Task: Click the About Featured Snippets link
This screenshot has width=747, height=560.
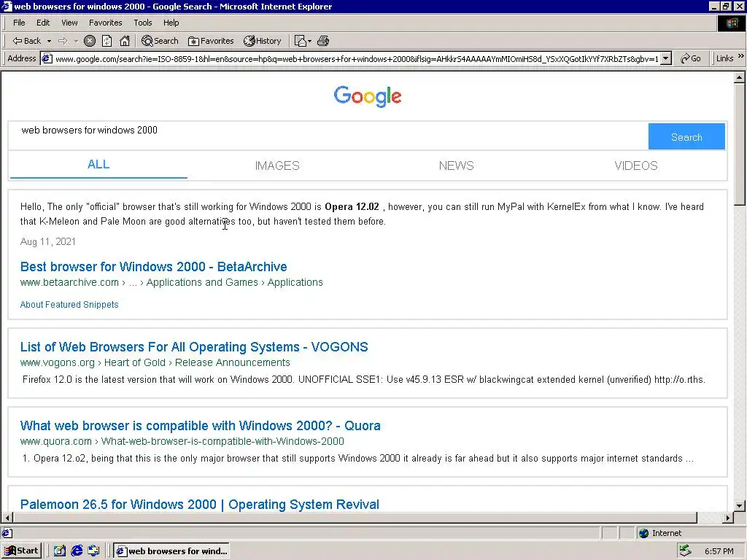Action: tap(69, 305)
